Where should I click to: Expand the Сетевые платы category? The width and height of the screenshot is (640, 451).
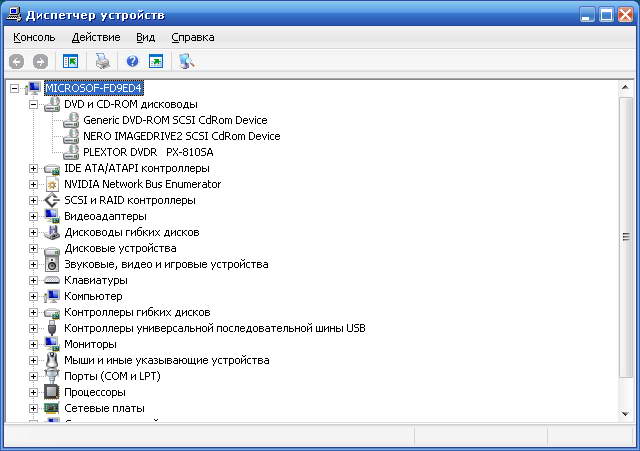pos(33,408)
